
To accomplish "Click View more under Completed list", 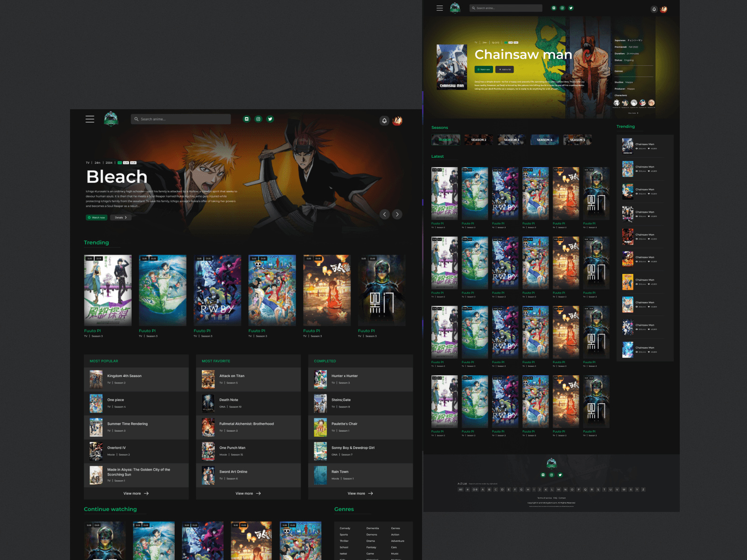I will 360,493.
